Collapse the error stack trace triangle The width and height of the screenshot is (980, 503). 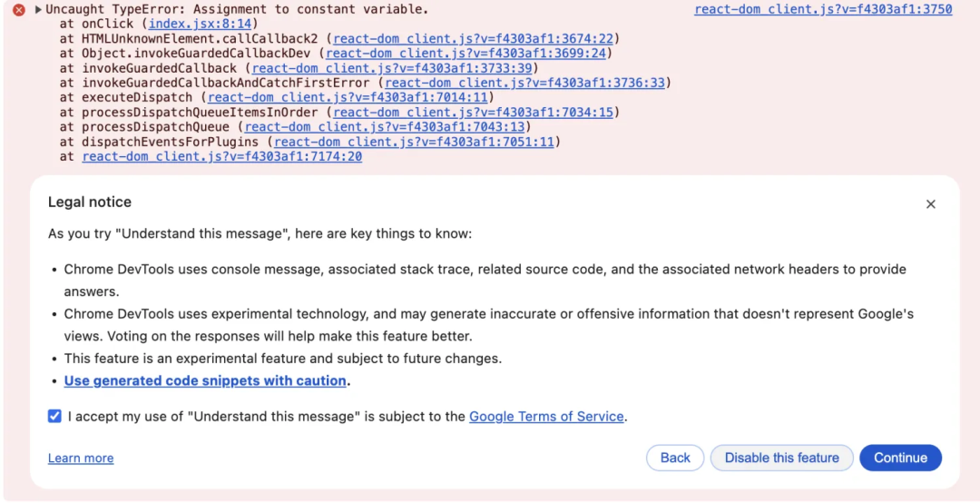coord(38,10)
